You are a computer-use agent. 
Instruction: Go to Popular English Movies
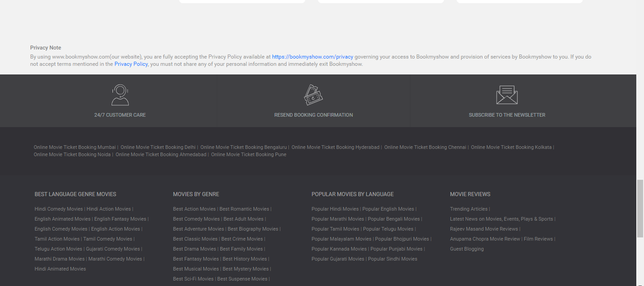[388, 209]
